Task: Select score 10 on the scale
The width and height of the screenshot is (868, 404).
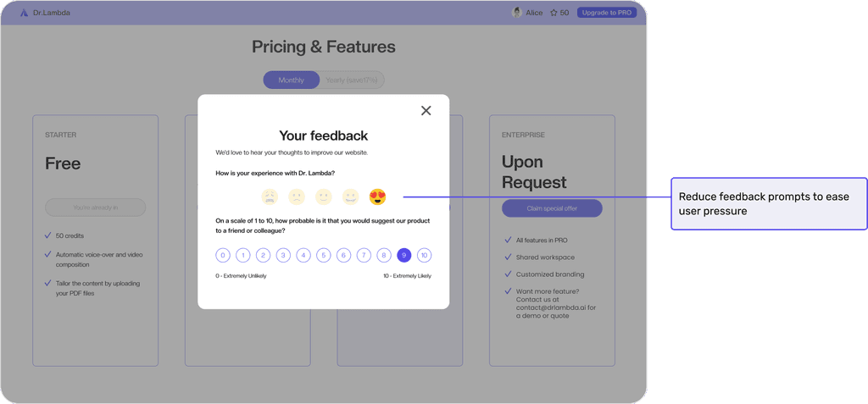Action: pos(424,255)
